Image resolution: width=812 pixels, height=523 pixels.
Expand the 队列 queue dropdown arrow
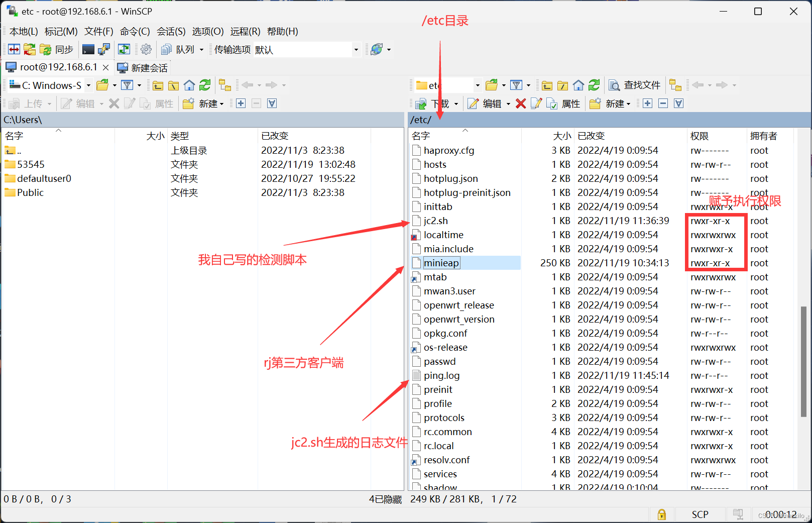click(x=201, y=50)
